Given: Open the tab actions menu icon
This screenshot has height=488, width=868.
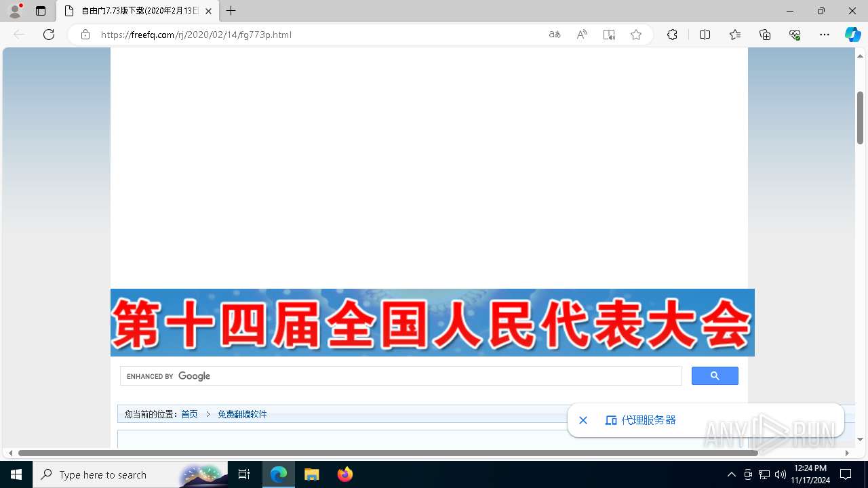Looking at the screenshot, I should pyautogui.click(x=41, y=11).
